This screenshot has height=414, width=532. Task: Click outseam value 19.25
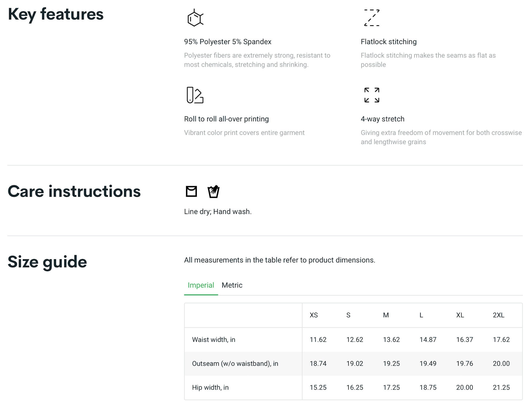[x=391, y=363]
